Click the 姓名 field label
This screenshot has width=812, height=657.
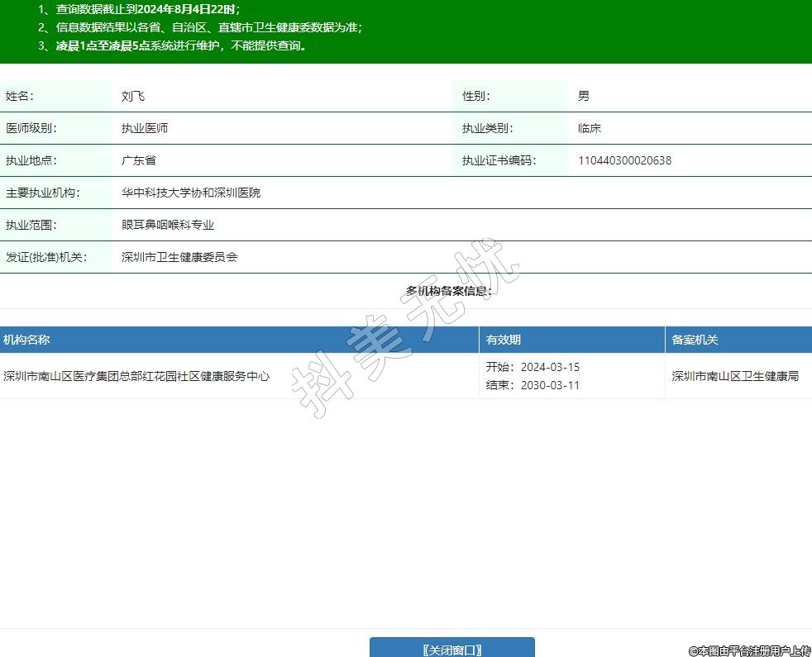coord(20,96)
